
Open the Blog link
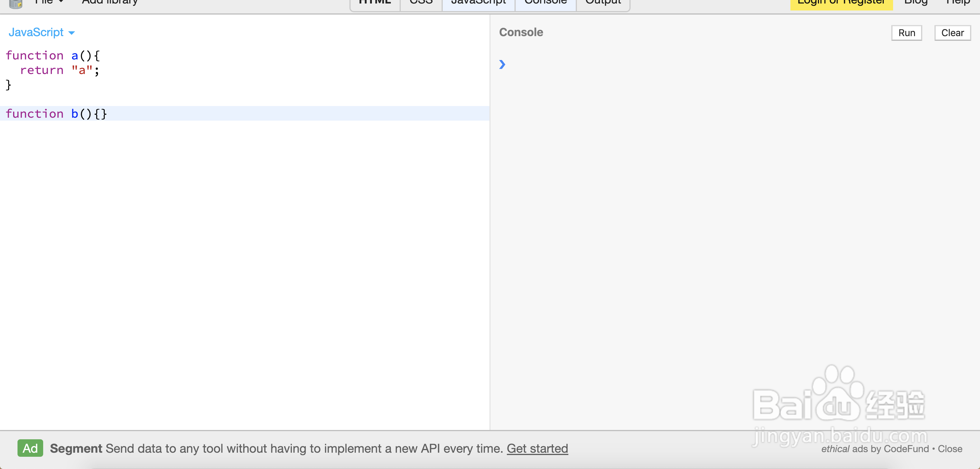coord(916,3)
